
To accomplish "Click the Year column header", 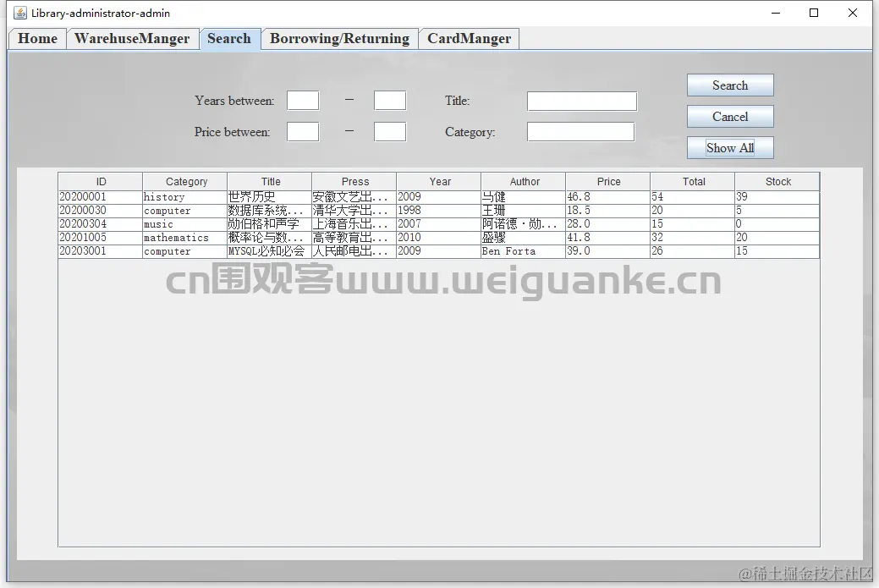I will click(x=439, y=182).
